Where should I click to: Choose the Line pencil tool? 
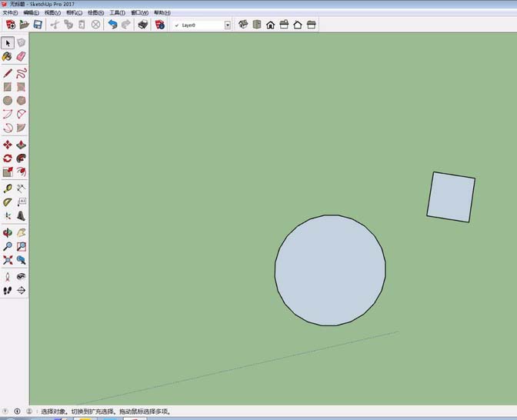pyautogui.click(x=8, y=73)
